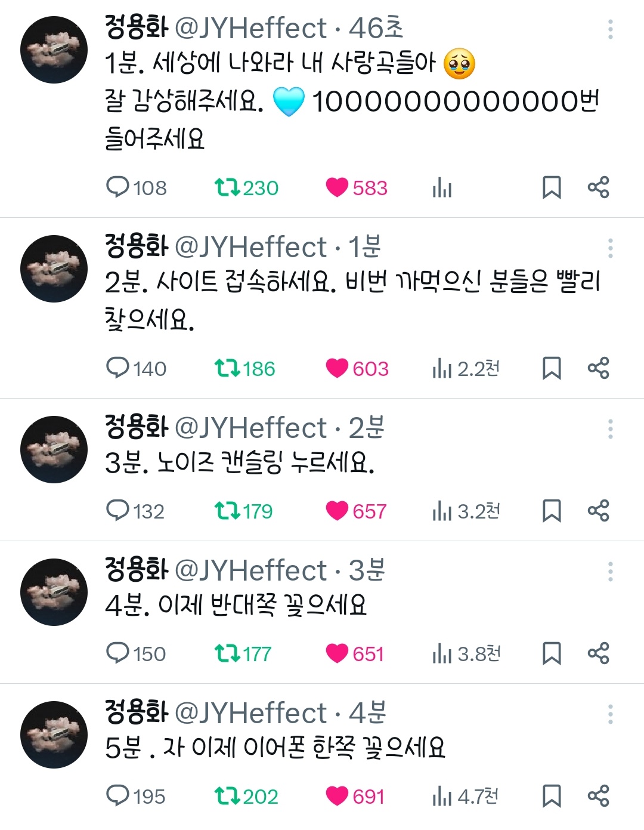644x830 pixels.
Task: Undo retweet on the 230-retweet post
Action: click(x=227, y=187)
